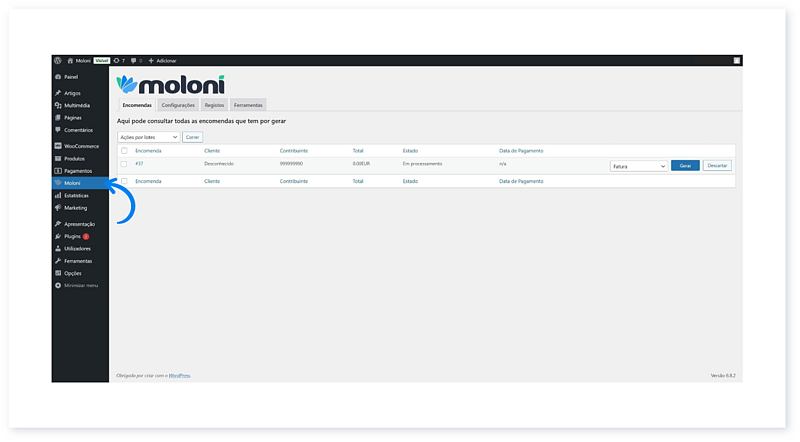
Task: Click the Descartar button
Action: (x=717, y=166)
